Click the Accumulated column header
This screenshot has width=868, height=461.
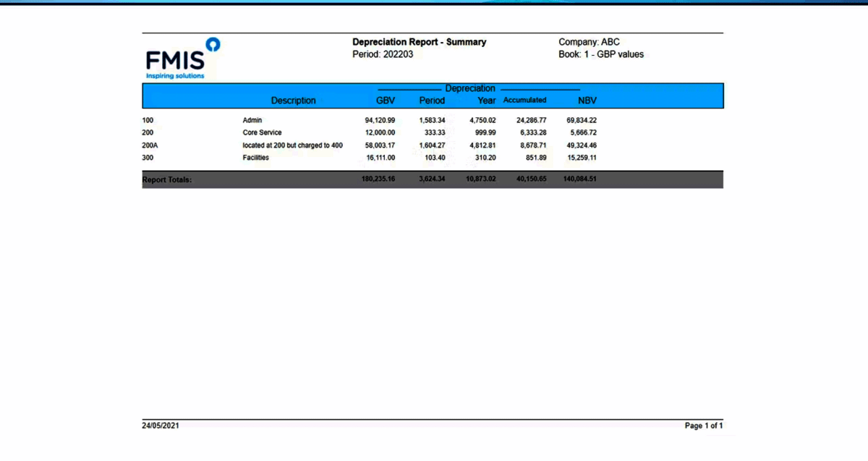click(524, 100)
